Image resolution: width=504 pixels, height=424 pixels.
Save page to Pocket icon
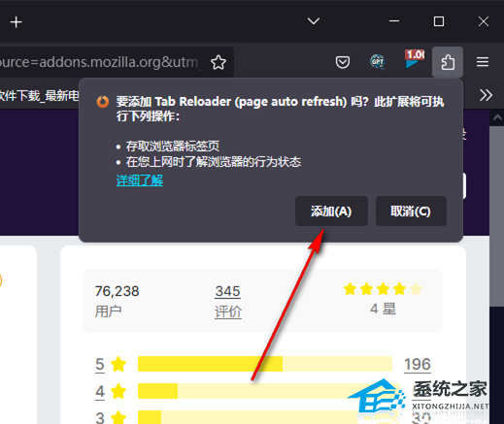coord(343,62)
